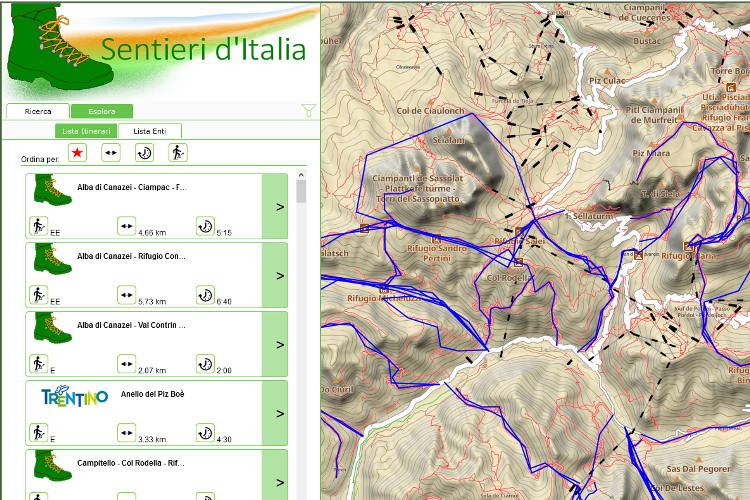Click hiker difficulty icon on Rifugio Con card

[38, 295]
